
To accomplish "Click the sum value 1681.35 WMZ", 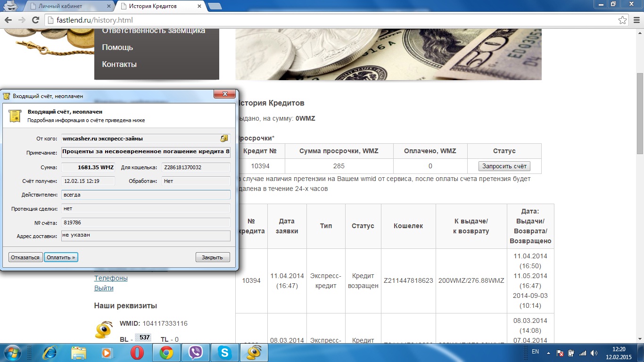I will tap(88, 167).
